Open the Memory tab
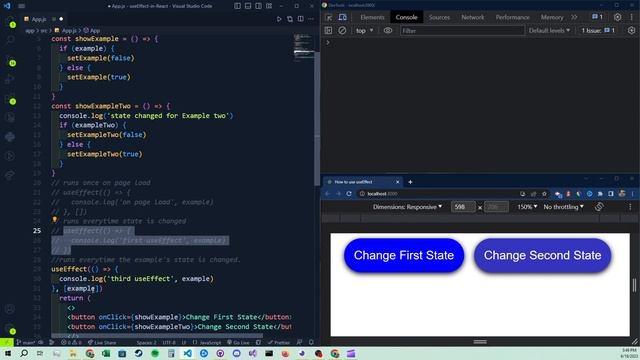 551,17
